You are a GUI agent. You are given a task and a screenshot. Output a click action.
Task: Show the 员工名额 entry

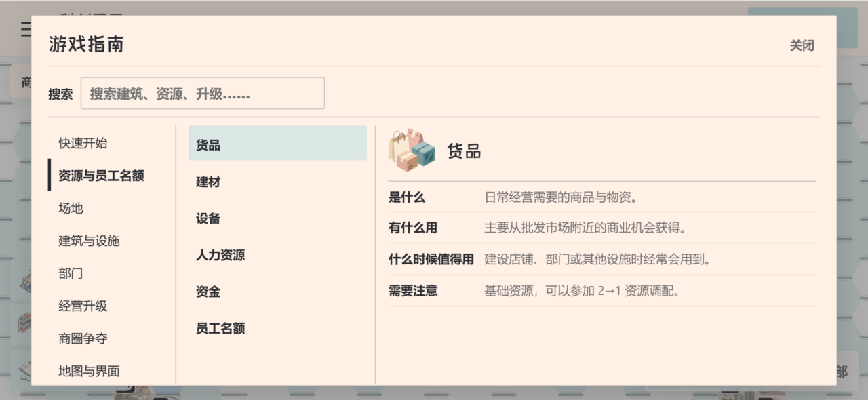point(277,328)
